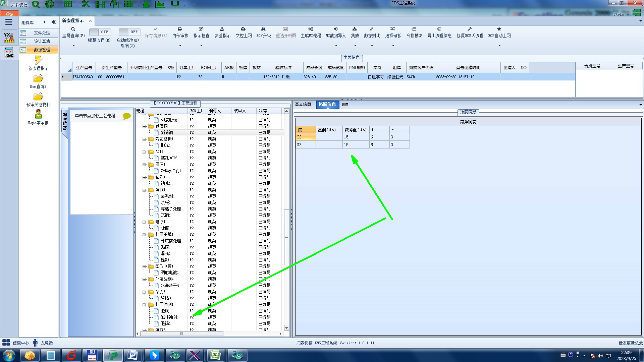Click the 生成MI流程 gears icon
This screenshot has width=644, height=362.
(311, 29)
